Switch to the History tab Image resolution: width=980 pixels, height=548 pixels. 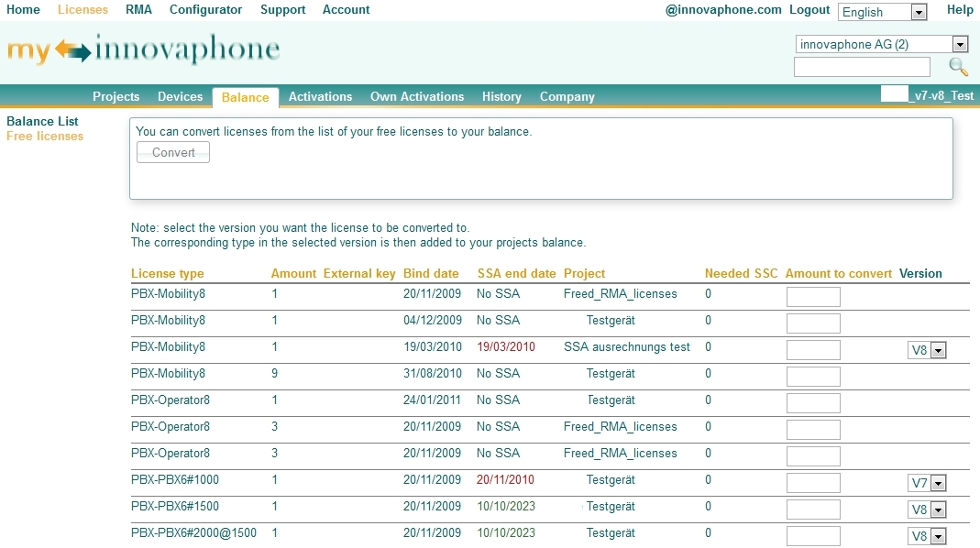click(501, 96)
